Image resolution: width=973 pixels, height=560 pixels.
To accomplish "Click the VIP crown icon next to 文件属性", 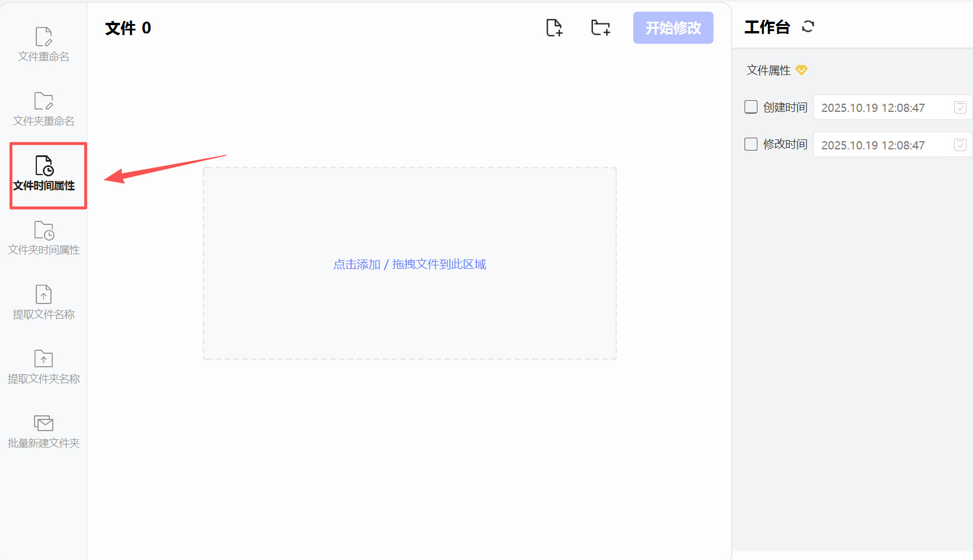I will tap(802, 70).
